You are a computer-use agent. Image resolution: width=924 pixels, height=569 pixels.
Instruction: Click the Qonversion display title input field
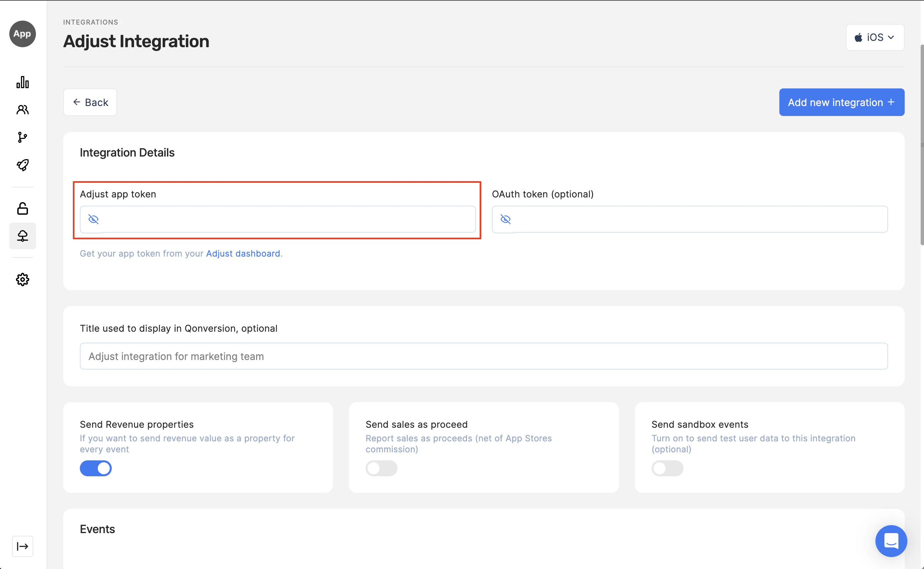pos(484,356)
